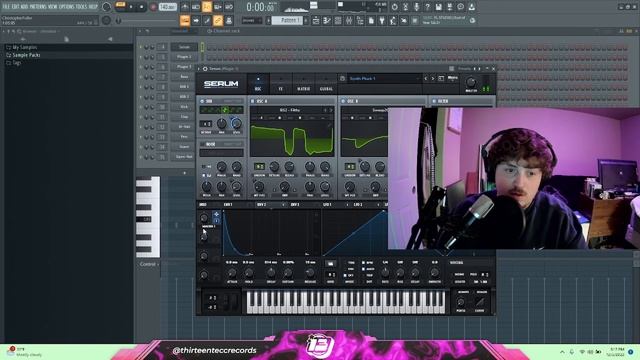Toggle the NOISE oscillator enable switch
This screenshot has height=360, width=640.
[x=202, y=144]
